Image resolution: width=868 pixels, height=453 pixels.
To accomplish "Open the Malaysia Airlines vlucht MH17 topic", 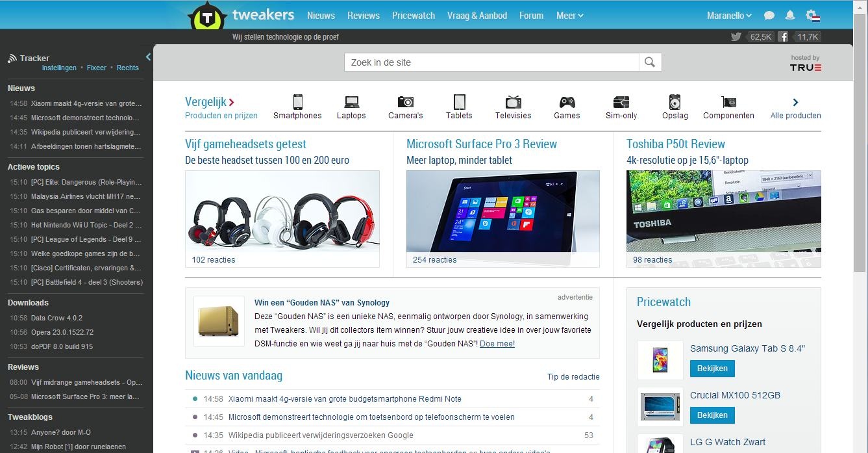I will tap(86, 196).
